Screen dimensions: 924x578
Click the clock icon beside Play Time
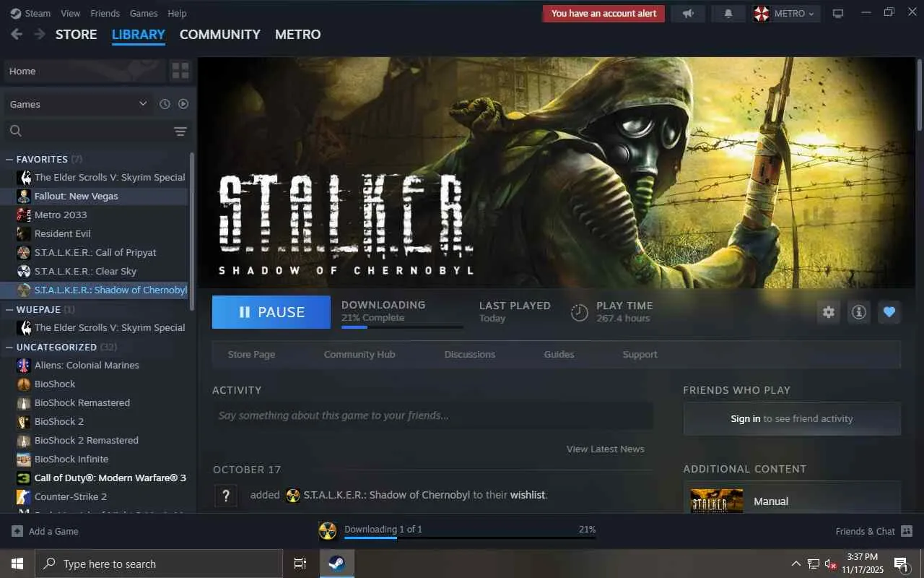click(x=579, y=312)
